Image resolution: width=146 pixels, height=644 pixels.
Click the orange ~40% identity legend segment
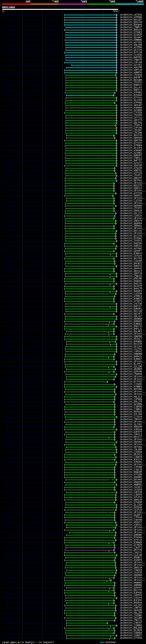tap(45, 4)
